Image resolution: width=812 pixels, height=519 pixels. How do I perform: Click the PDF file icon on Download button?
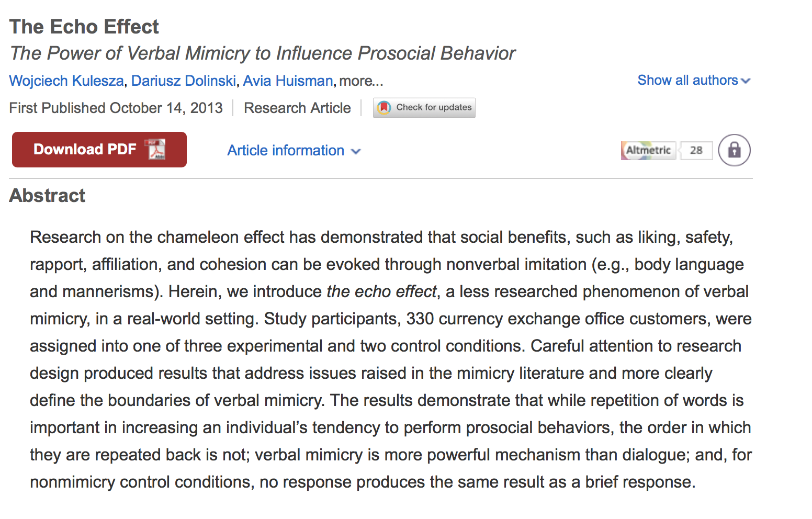pos(155,150)
